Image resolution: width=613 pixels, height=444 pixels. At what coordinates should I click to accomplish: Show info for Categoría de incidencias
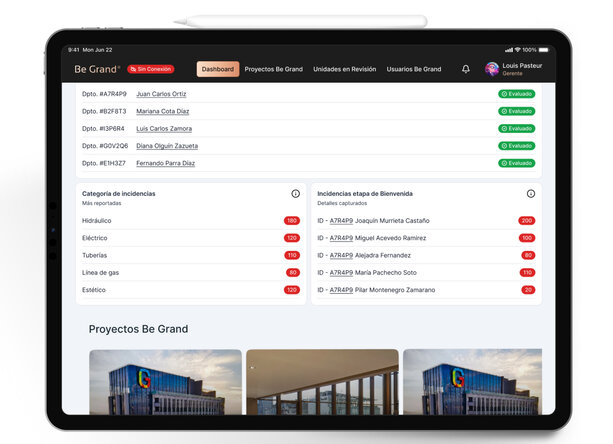pyautogui.click(x=295, y=194)
